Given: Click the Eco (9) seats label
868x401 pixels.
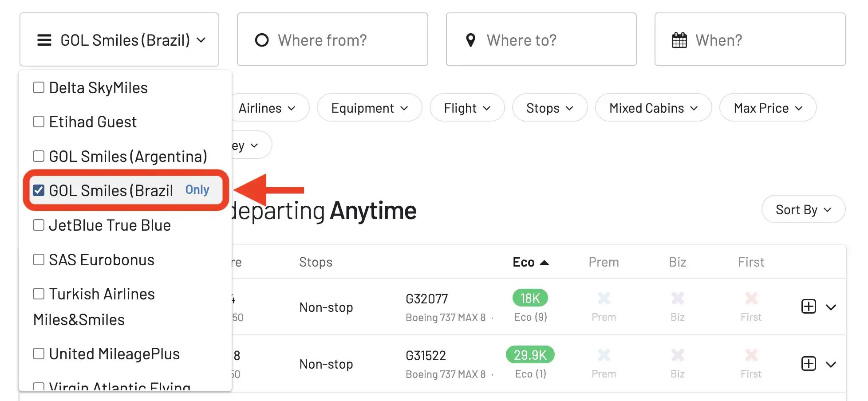Looking at the screenshot, I should (531, 317).
